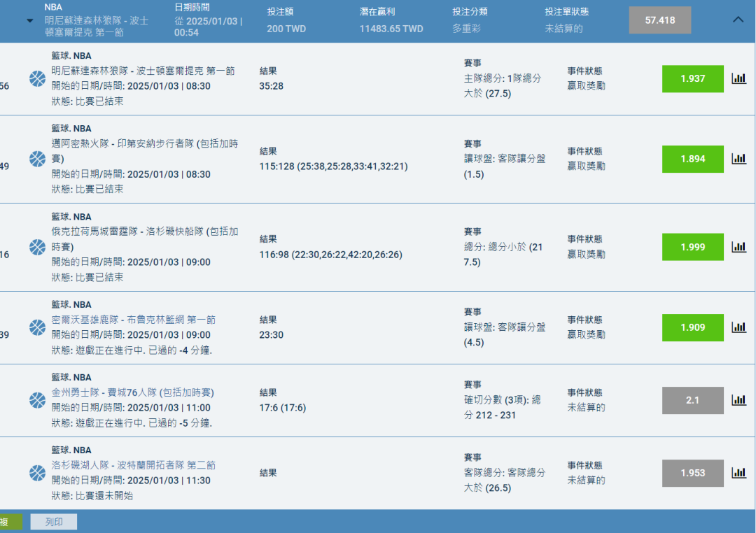Click the green 1.894 odds button
The height and width of the screenshot is (533, 756).
[x=692, y=159]
